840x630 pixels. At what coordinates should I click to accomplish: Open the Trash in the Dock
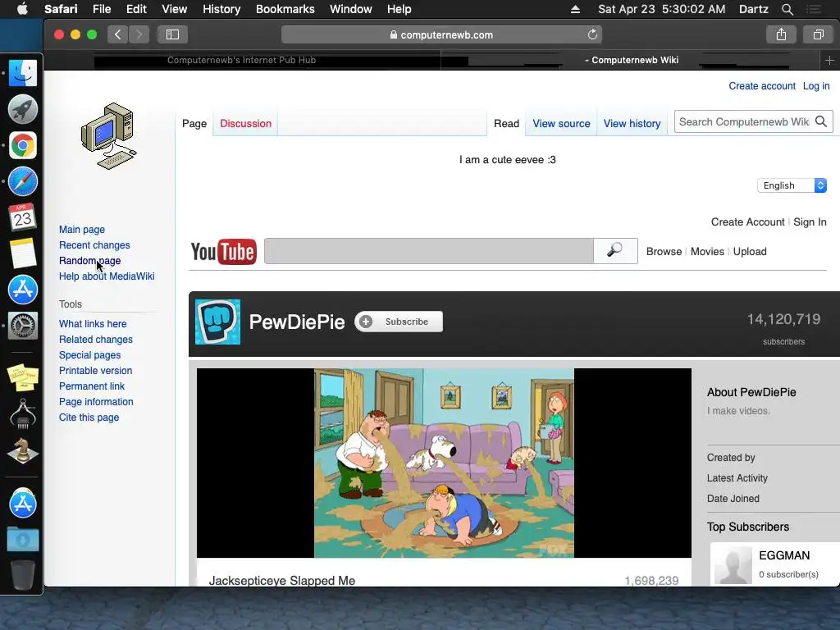tap(22, 575)
